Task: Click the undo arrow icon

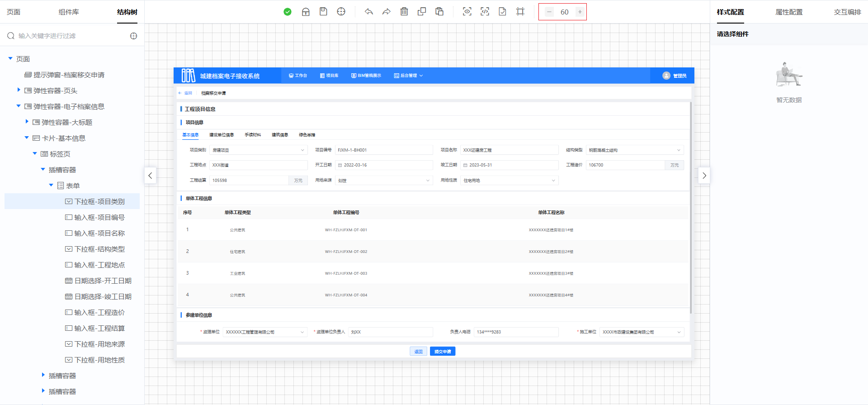Action: (369, 12)
